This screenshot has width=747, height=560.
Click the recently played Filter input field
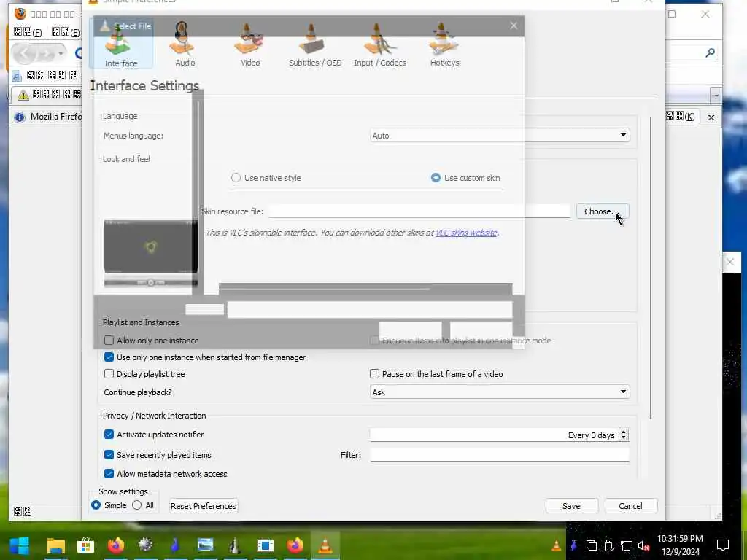[500, 455]
